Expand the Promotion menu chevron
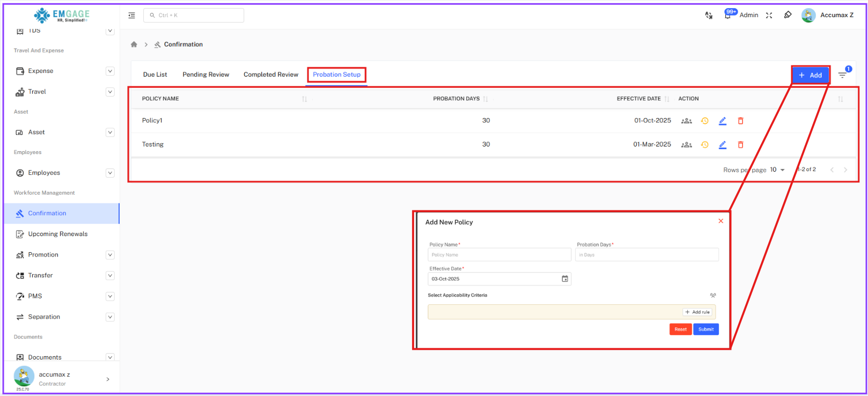The image size is (868, 396). 110,255
